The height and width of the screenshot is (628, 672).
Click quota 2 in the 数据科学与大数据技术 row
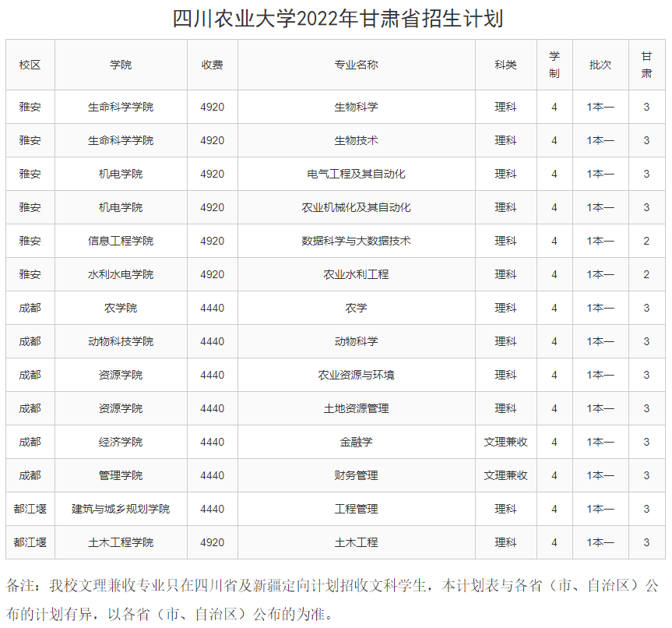(647, 241)
